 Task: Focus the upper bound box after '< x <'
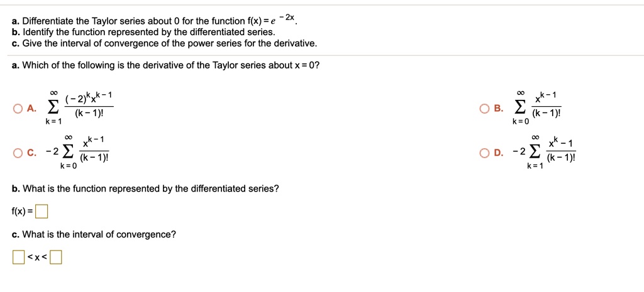56,257
